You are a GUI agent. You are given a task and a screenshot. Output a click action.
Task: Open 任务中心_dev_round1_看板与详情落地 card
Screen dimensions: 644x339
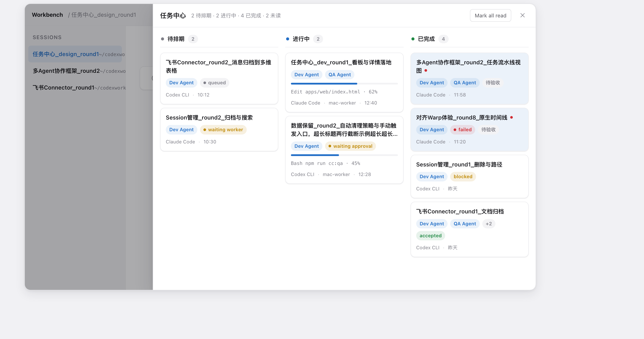pyautogui.click(x=344, y=82)
